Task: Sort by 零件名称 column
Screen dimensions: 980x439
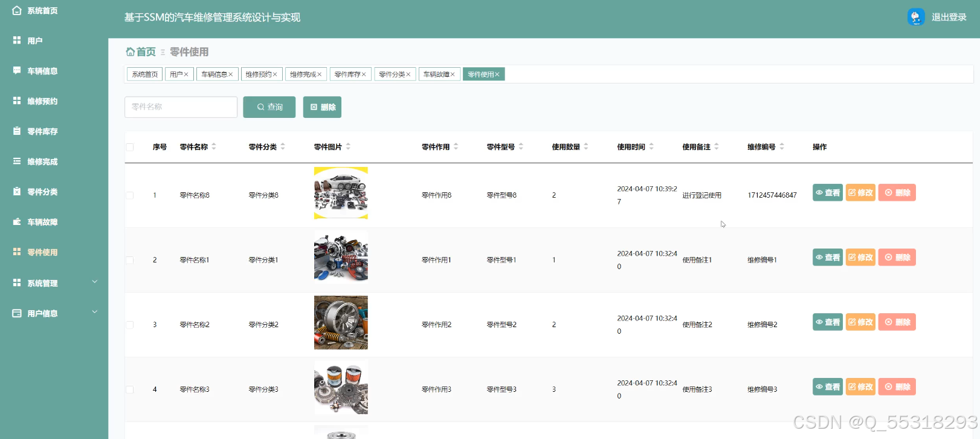Action: point(214,147)
